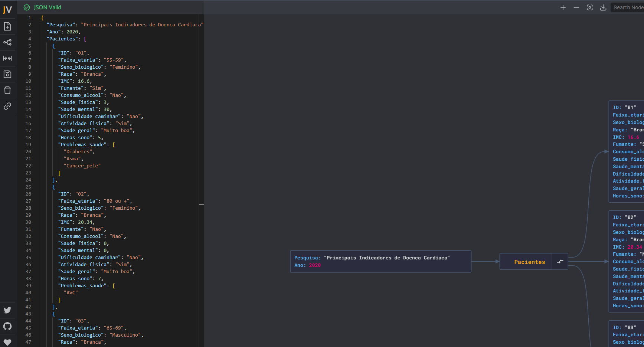Open the import file dialog from sidebar
Image resolution: width=644 pixels, height=347 pixels.
[7, 26]
